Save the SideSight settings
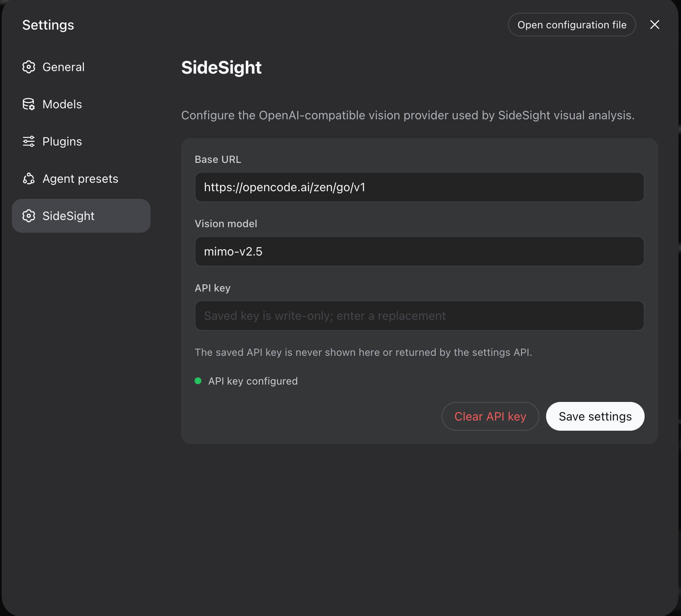Viewport: 681px width, 616px height. (595, 416)
